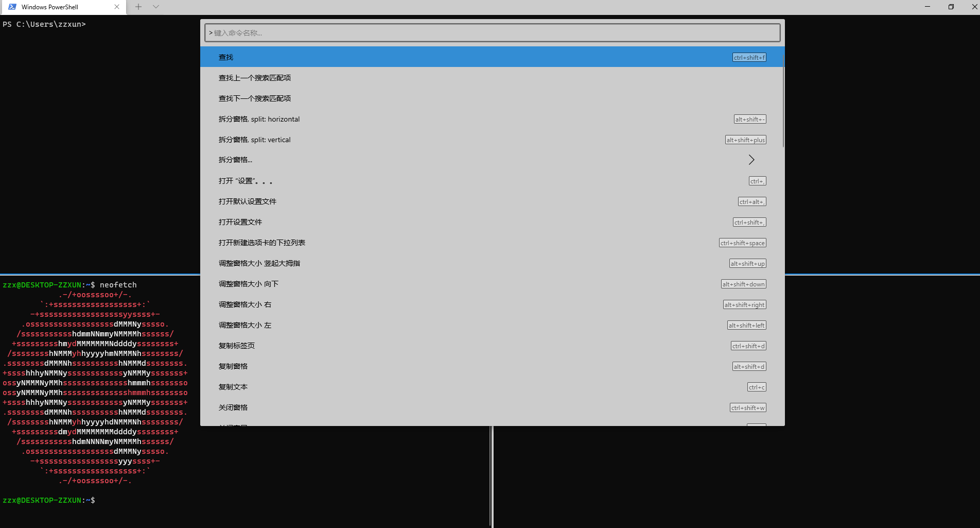Select 查找下一个搜索匹配项 command

click(x=492, y=98)
